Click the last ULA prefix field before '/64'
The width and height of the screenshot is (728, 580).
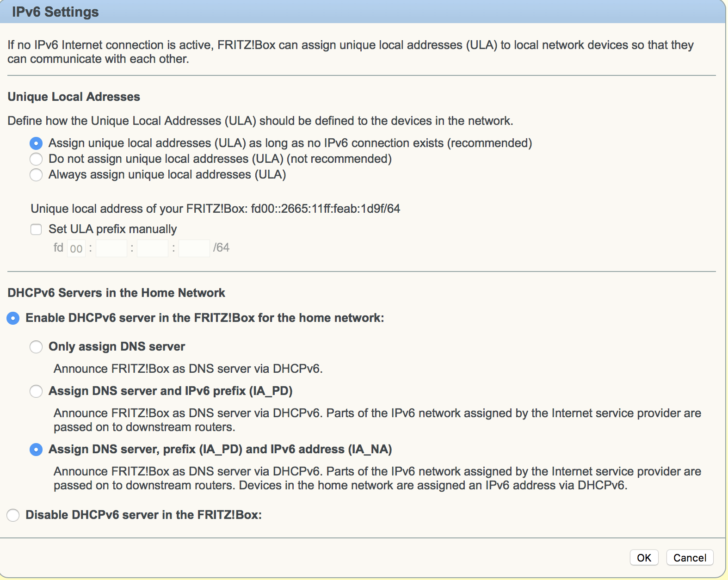point(194,248)
